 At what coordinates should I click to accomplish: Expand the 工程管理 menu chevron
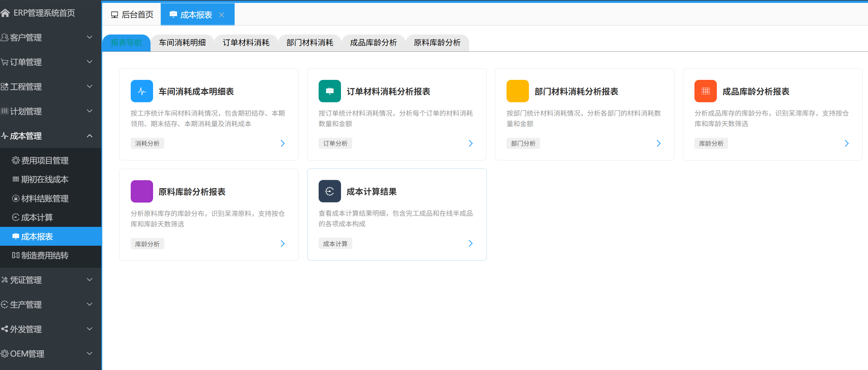[x=89, y=86]
